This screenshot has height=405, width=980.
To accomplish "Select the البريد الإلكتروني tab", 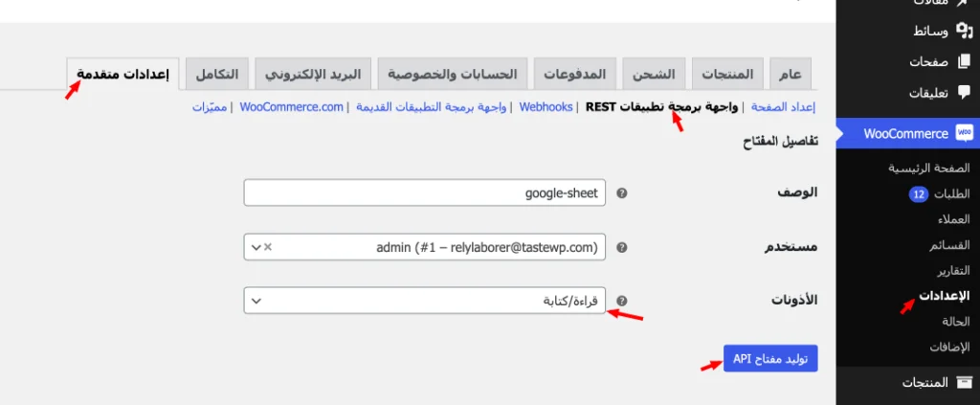I will [313, 74].
